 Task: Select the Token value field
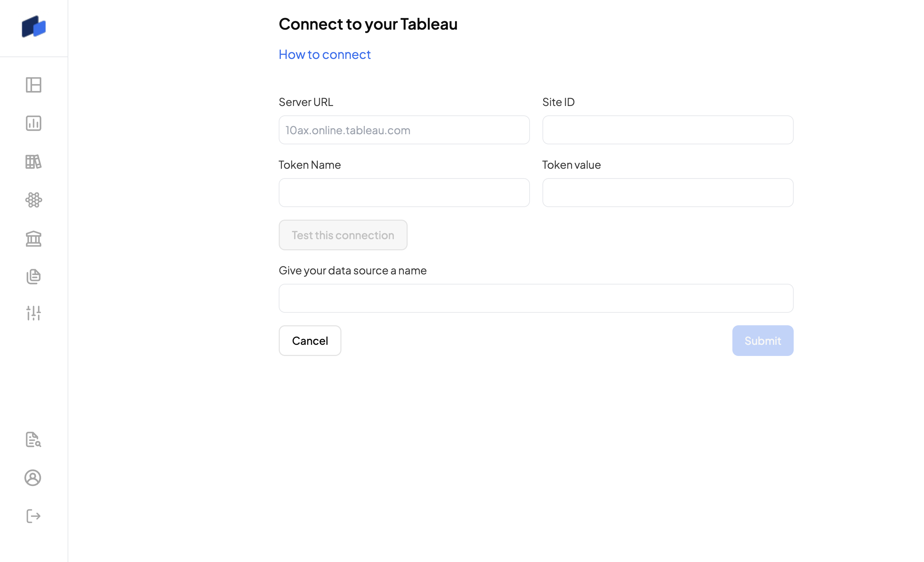point(668,193)
